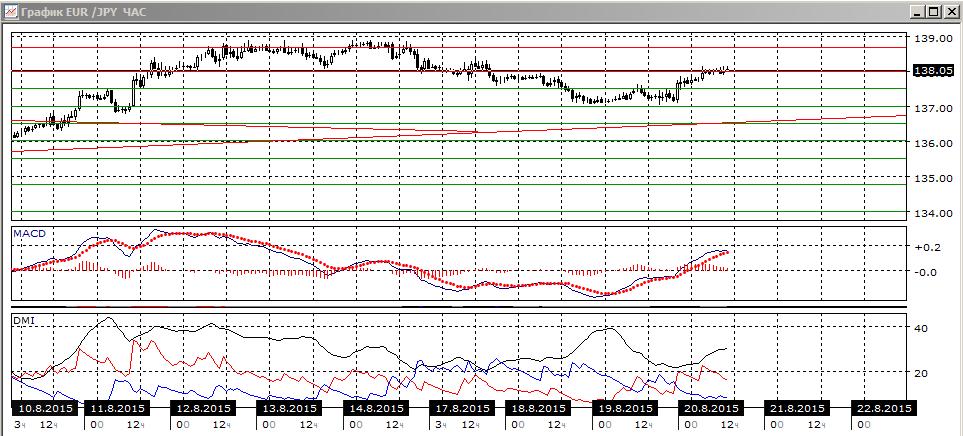This screenshot has width=963, height=436.
Task: Click the window title 'График EUR /JPY ЧАС'
Action: coord(84,12)
